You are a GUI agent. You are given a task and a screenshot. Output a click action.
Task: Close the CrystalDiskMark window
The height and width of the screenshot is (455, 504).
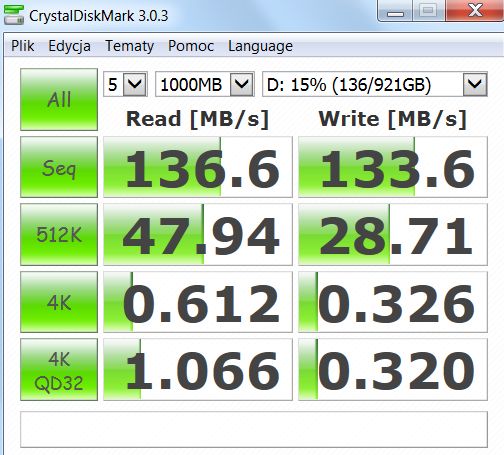click(475, 11)
